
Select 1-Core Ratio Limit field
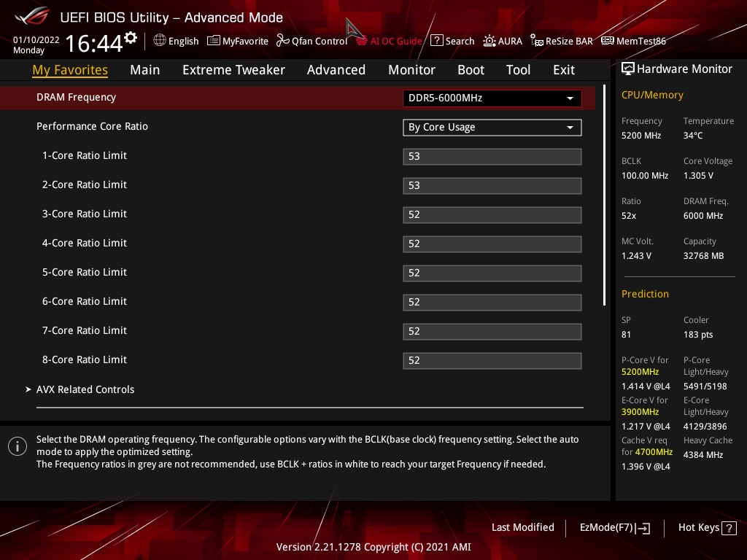pos(492,157)
